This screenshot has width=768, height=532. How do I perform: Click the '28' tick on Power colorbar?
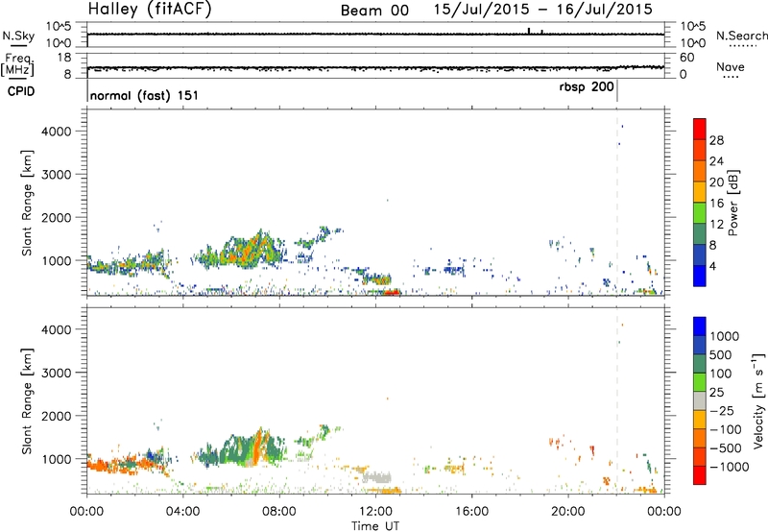pos(716,140)
